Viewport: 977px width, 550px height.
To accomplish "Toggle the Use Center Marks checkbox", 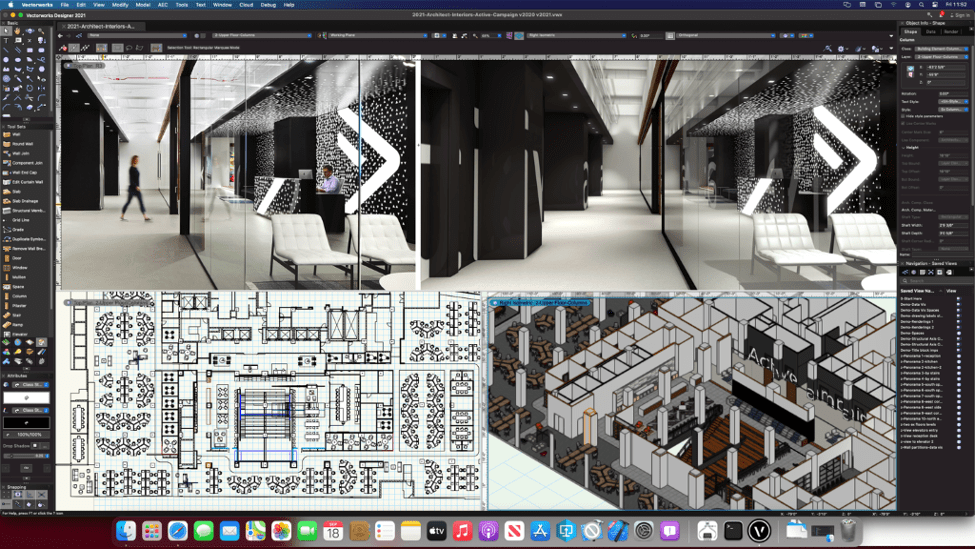I will coord(903,124).
